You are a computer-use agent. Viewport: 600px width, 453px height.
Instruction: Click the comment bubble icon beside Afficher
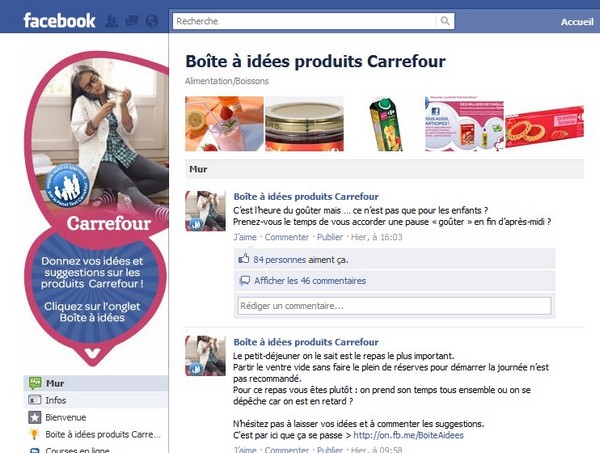[x=245, y=281]
